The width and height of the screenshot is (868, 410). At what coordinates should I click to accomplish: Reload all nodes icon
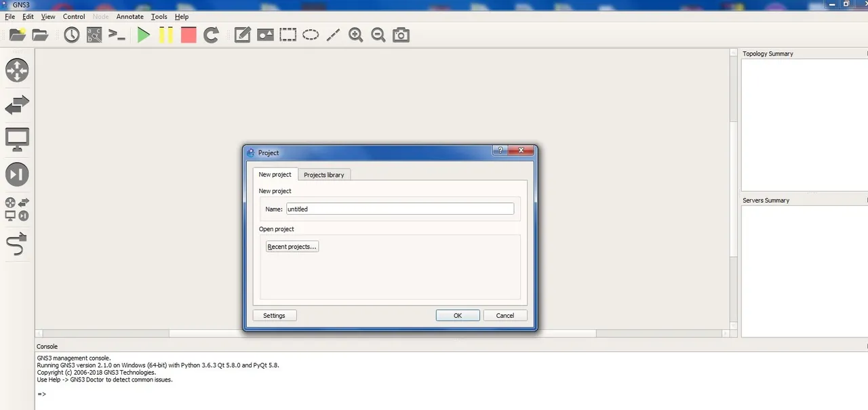[x=212, y=35]
